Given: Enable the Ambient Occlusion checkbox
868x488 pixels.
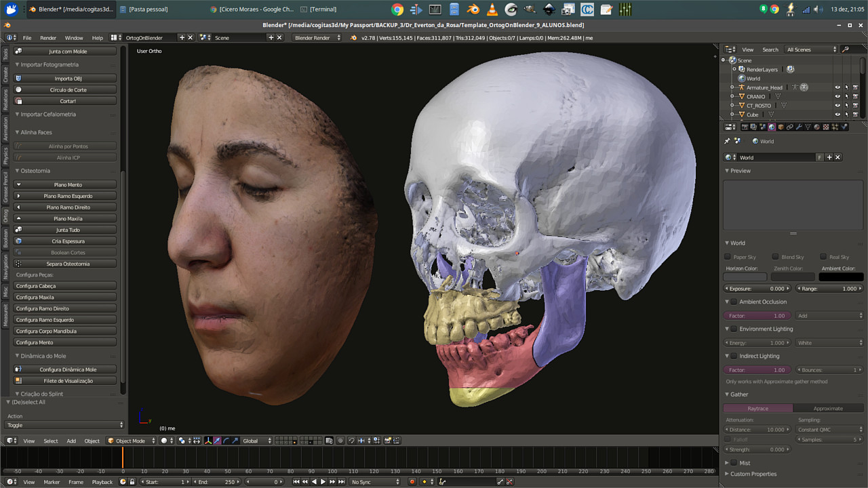Looking at the screenshot, I should (x=734, y=302).
